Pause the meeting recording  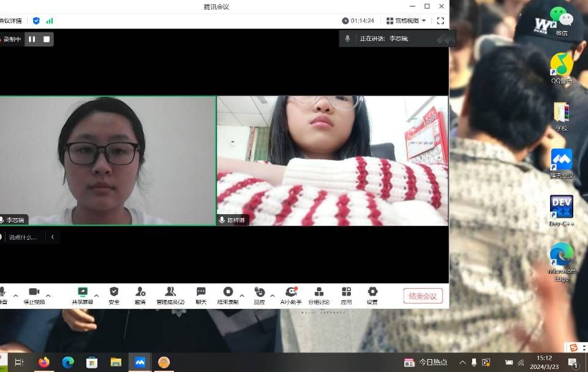pos(32,39)
